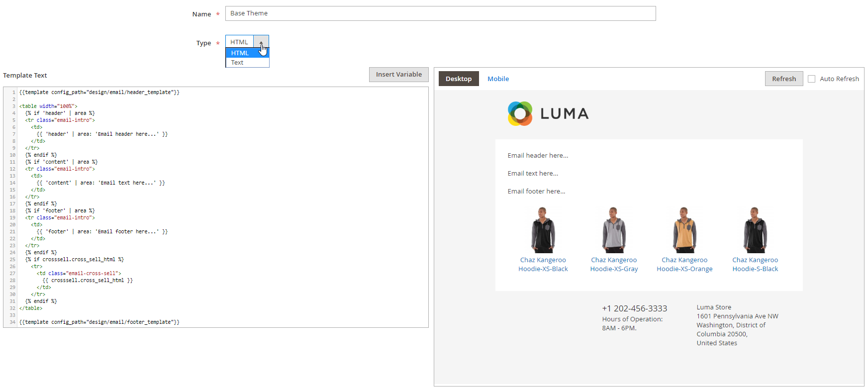Click the phone number +1 202-456-3333

[x=634, y=308]
